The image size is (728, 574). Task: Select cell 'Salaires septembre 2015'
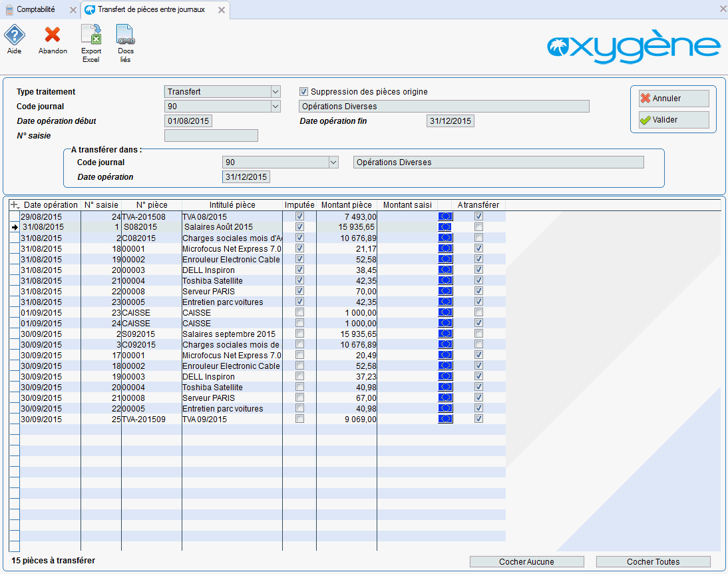(x=232, y=334)
